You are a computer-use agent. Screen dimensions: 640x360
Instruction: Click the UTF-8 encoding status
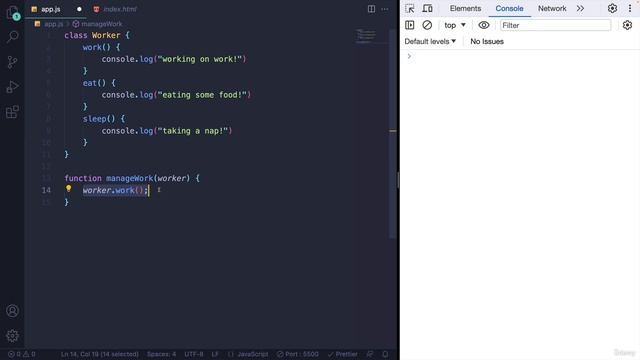(194, 354)
